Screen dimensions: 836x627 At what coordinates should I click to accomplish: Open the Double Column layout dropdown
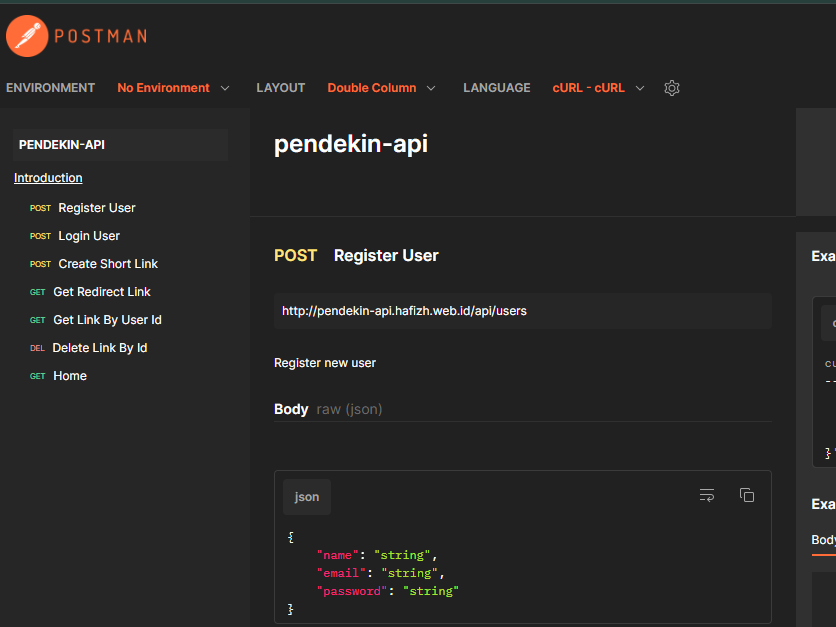tap(381, 88)
